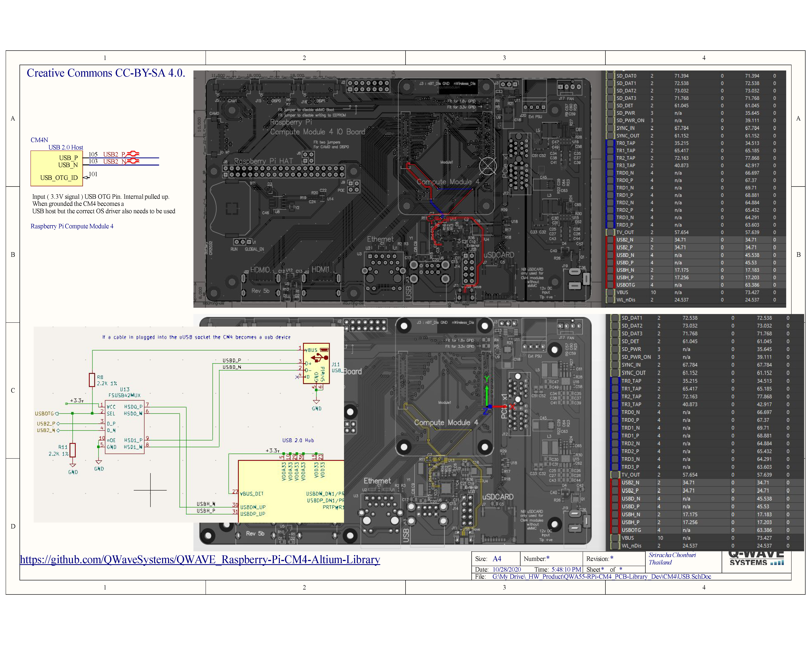Select the J11 USB_B micro connector symbol

click(x=316, y=363)
